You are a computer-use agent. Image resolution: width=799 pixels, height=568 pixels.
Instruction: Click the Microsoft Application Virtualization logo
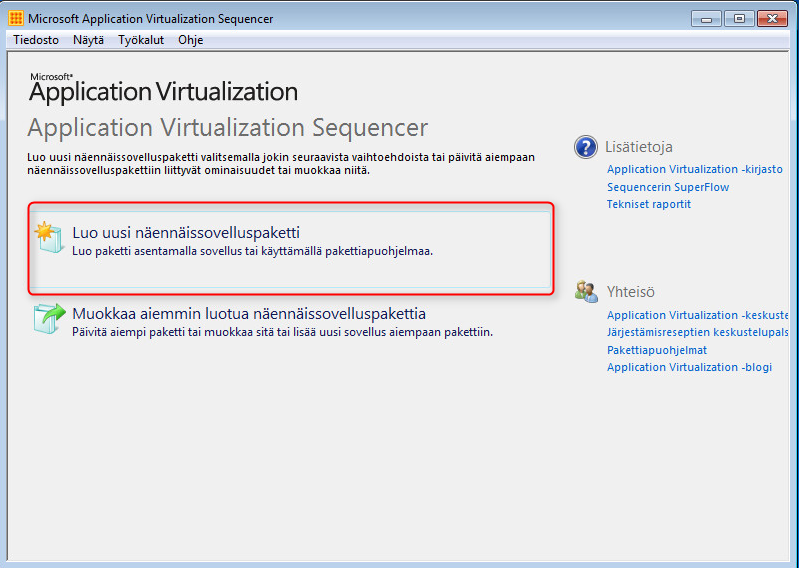163,88
